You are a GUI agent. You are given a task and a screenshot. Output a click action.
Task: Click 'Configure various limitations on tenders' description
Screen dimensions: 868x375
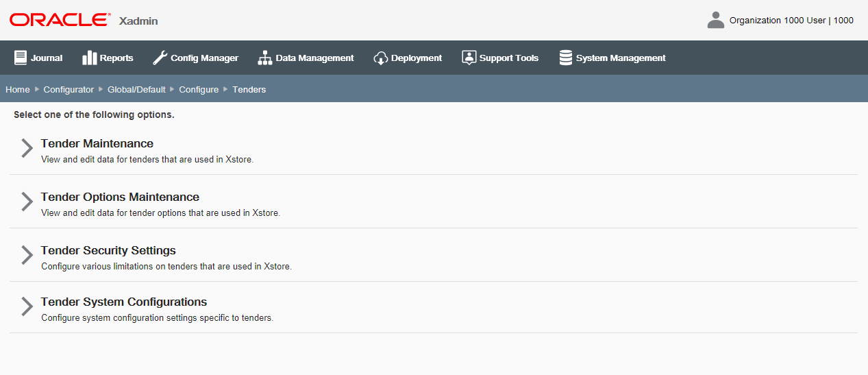click(166, 267)
